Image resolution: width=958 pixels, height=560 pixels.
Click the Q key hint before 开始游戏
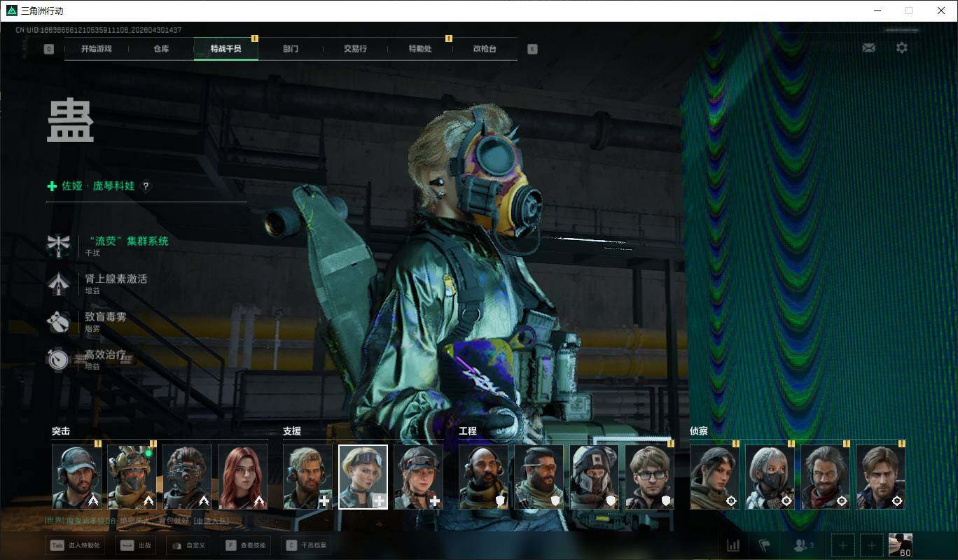(x=48, y=49)
